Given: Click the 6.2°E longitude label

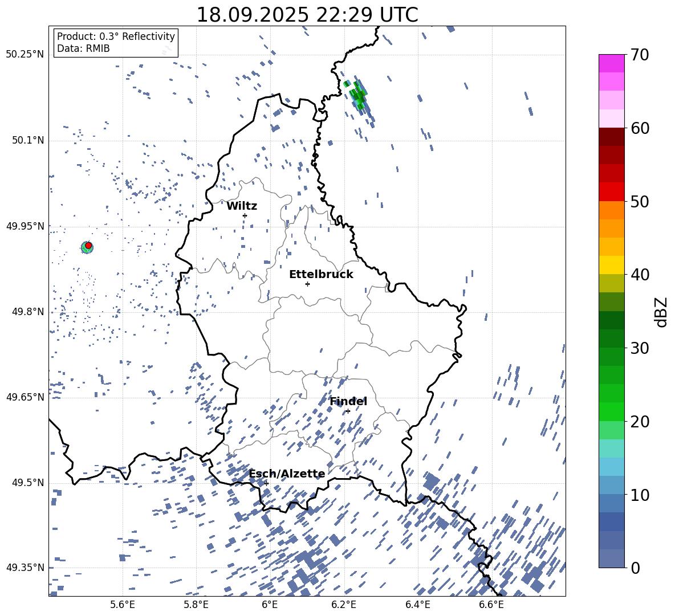Looking at the screenshot, I should pos(344,605).
